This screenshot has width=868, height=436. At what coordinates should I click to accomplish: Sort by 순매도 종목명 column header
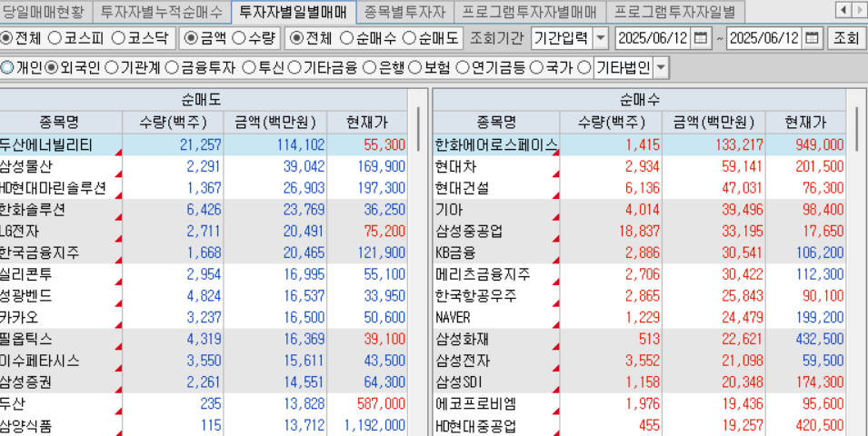pos(59,122)
